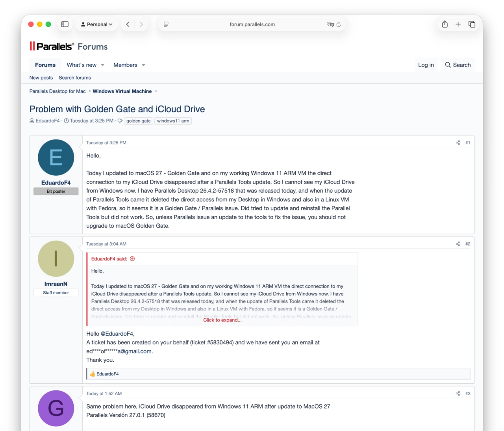
Task: Open the post #3 permalink number
Action: [468, 394]
